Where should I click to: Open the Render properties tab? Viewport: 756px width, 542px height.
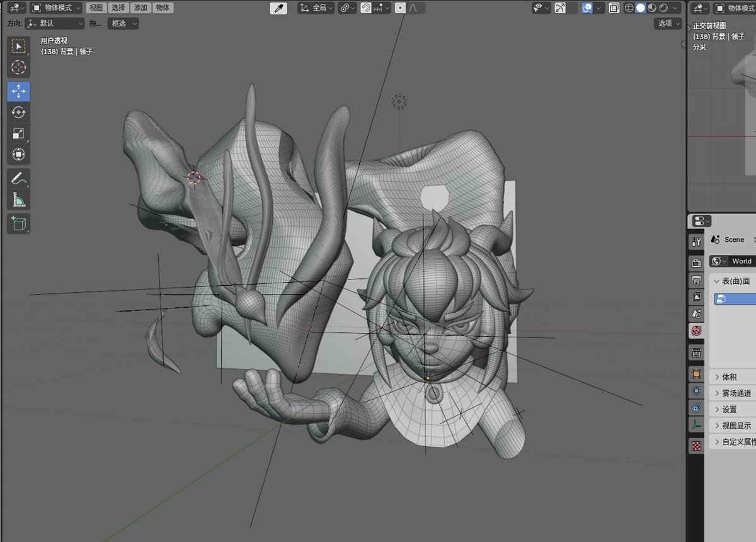click(x=696, y=263)
